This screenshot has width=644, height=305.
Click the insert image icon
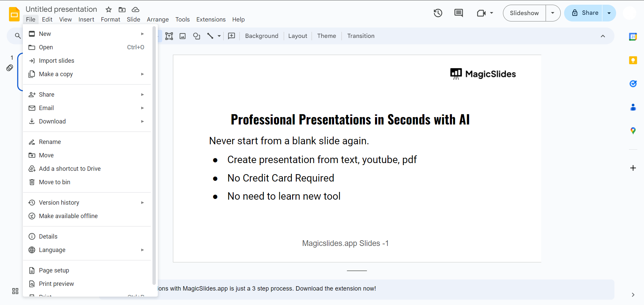(183, 36)
